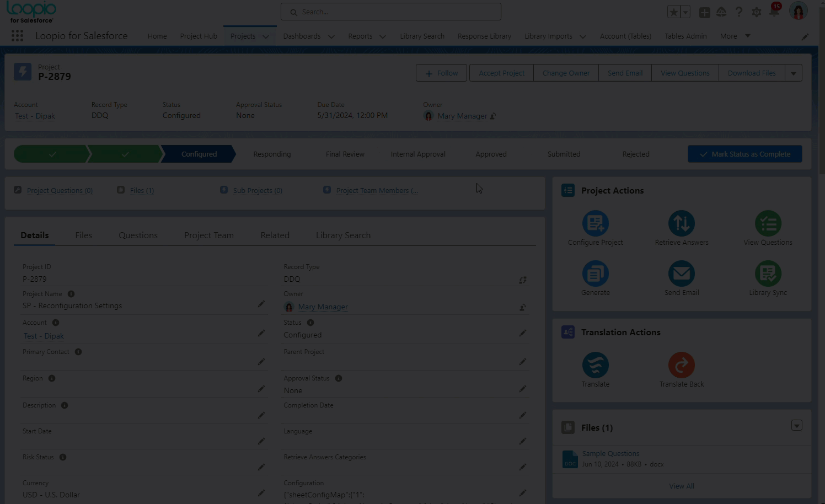
Task: Click the Change Owner button
Action: coord(566,73)
